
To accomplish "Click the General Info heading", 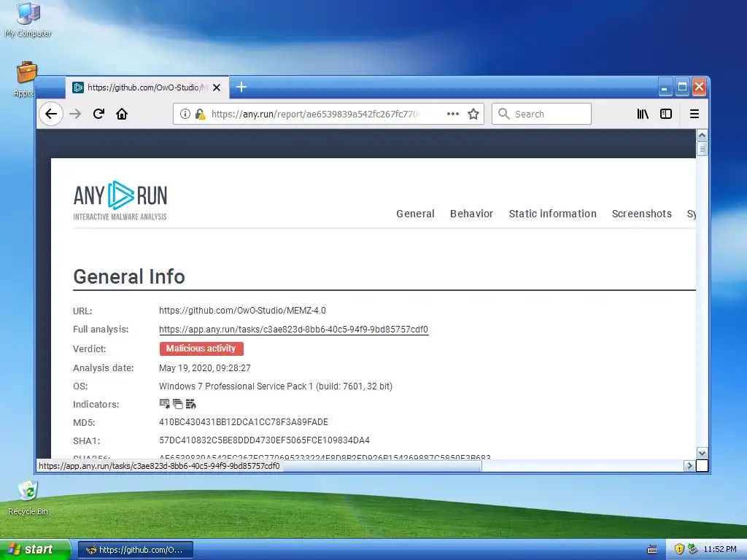I will (x=129, y=276).
